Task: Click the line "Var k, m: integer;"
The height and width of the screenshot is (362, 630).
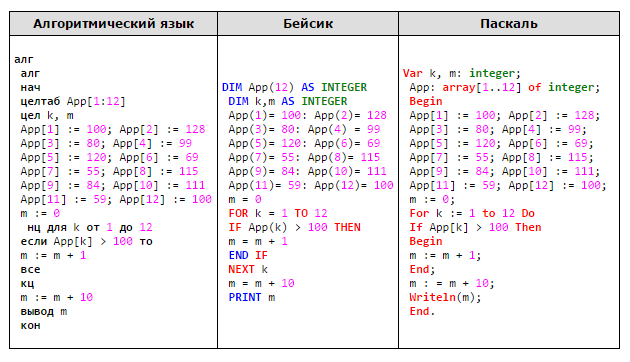Action: (x=462, y=73)
